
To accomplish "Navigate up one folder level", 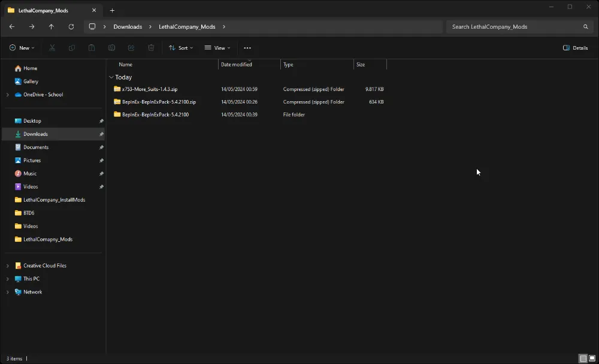I will [52, 26].
